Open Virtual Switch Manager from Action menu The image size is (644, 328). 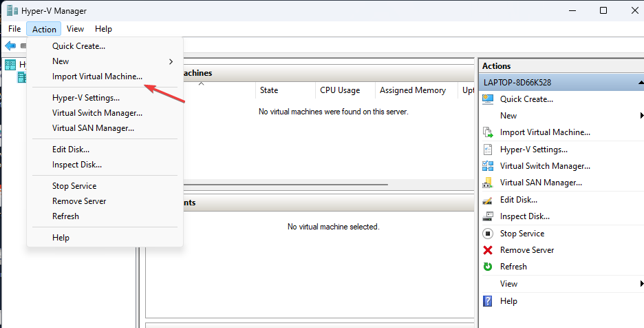(105, 113)
